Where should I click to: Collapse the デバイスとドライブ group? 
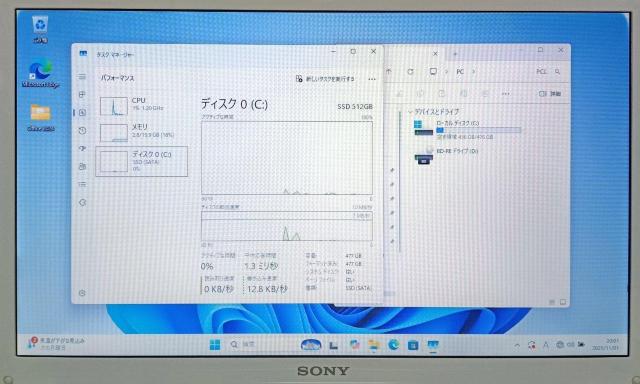[410, 111]
